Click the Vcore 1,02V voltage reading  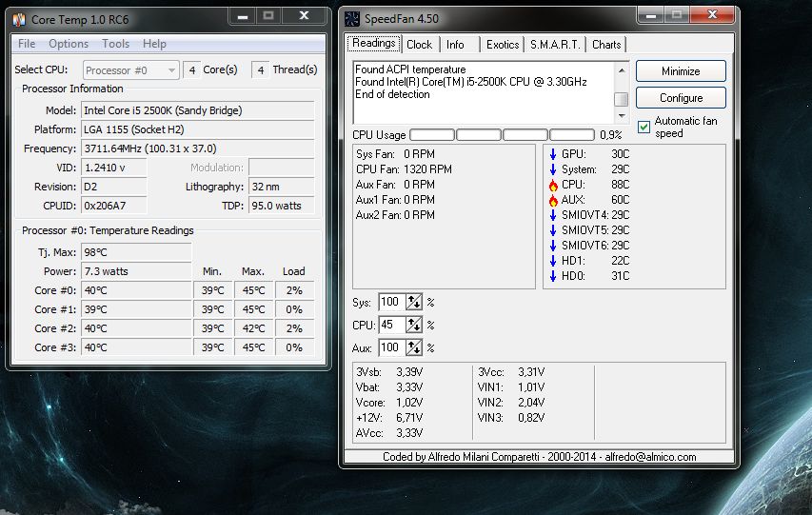click(x=389, y=403)
